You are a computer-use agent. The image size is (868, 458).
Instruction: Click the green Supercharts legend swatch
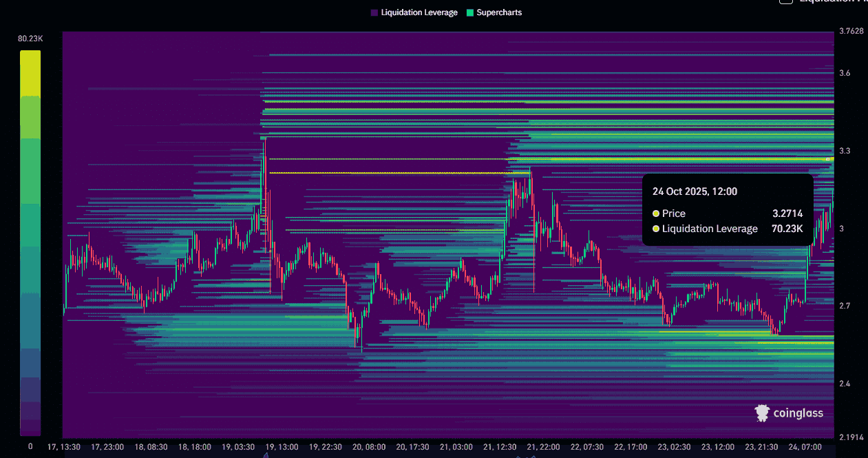[470, 12]
